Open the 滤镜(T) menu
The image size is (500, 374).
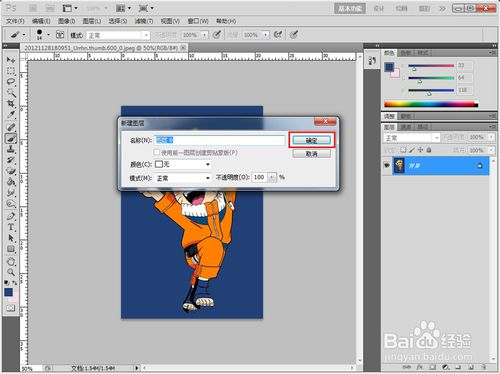[144, 21]
